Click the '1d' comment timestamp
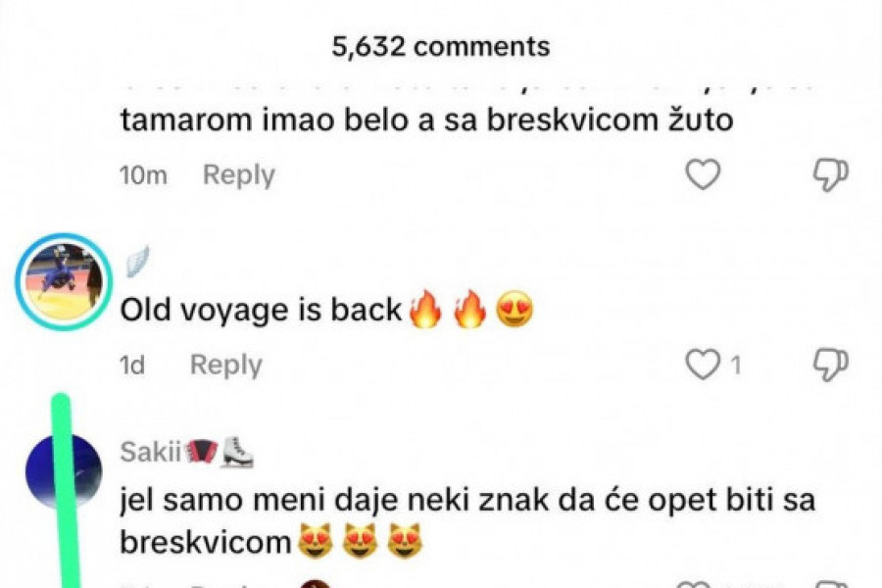882x588 pixels. pos(132,366)
